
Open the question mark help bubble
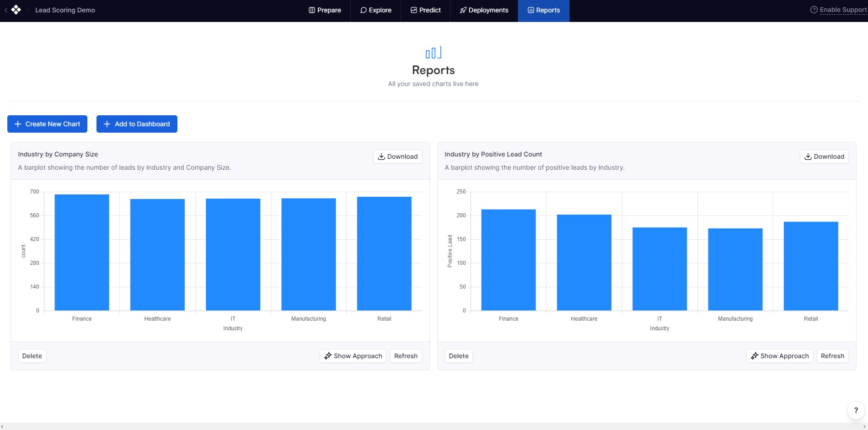[856, 410]
